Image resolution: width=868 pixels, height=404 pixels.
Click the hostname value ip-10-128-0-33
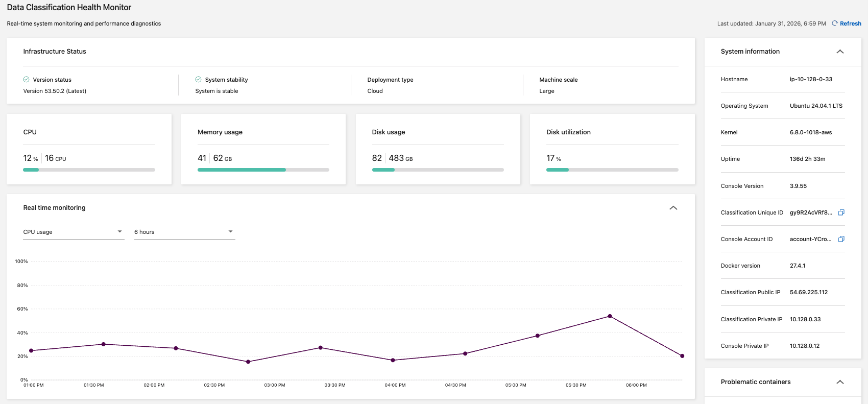(x=811, y=80)
